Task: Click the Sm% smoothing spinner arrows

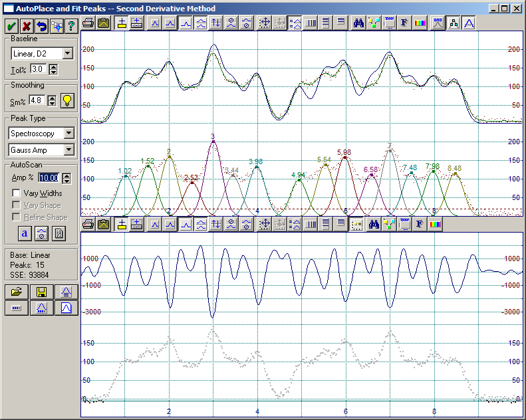Action: click(x=53, y=101)
